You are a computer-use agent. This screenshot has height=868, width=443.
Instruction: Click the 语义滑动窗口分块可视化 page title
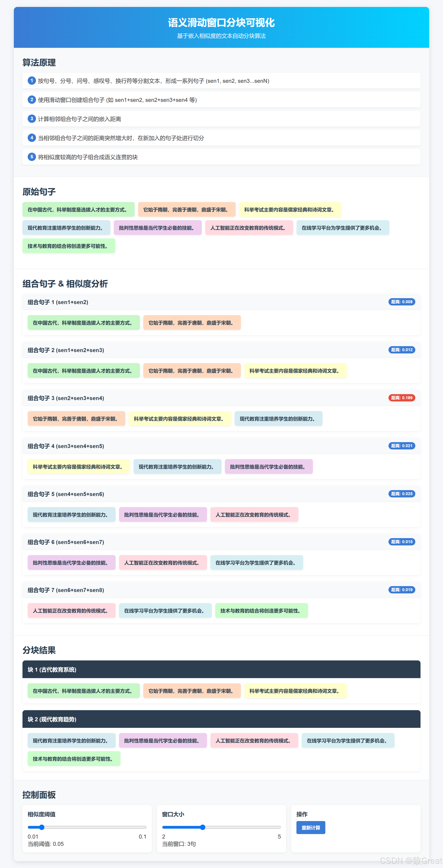[x=221, y=23]
